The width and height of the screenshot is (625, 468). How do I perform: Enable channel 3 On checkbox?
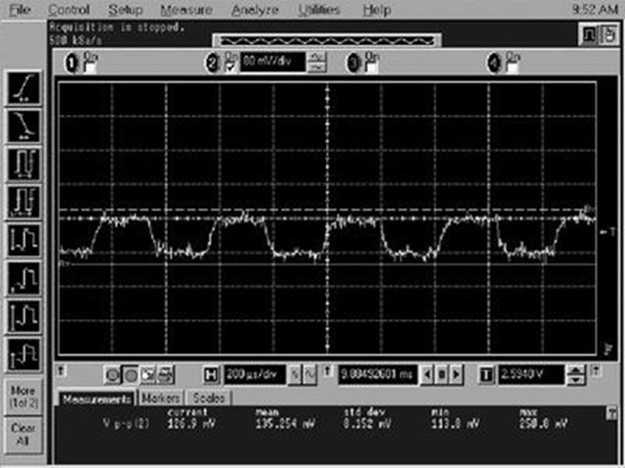click(371, 68)
